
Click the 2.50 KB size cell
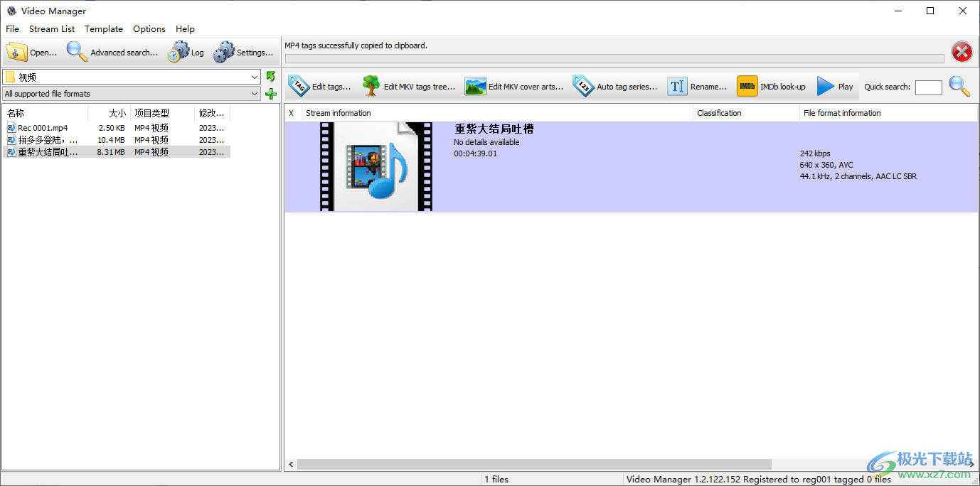[x=112, y=128]
